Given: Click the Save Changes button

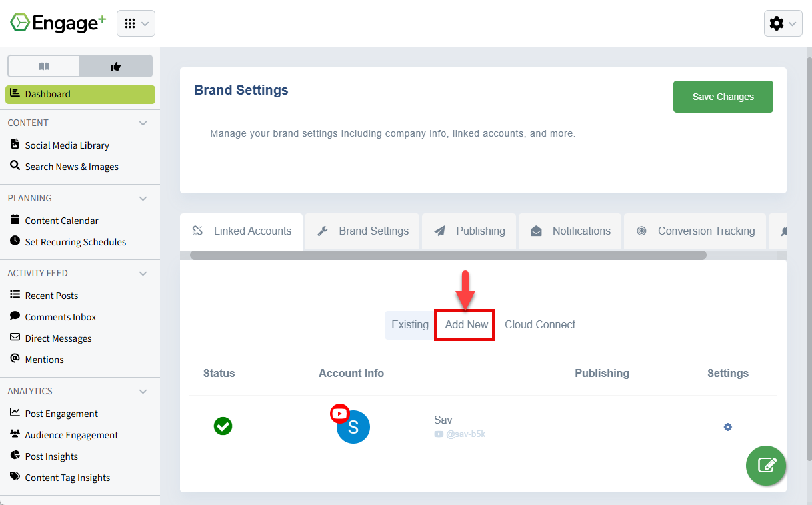Looking at the screenshot, I should click(723, 97).
